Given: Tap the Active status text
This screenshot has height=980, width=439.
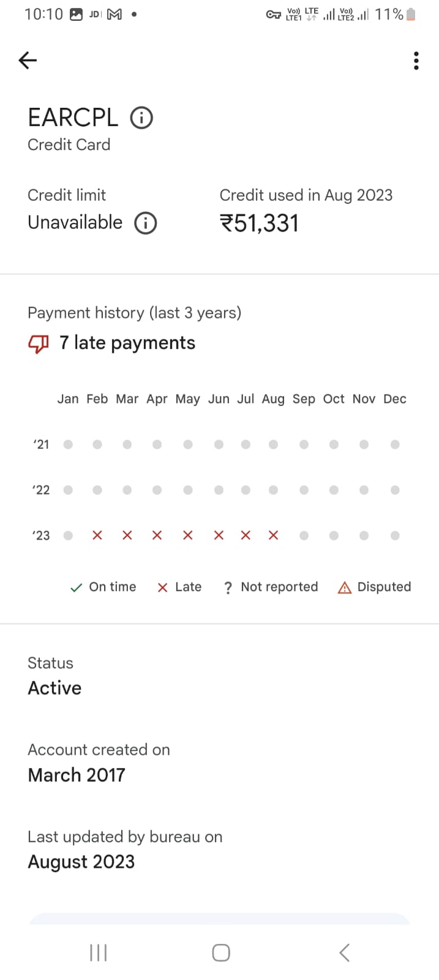Looking at the screenshot, I should coord(55,688).
